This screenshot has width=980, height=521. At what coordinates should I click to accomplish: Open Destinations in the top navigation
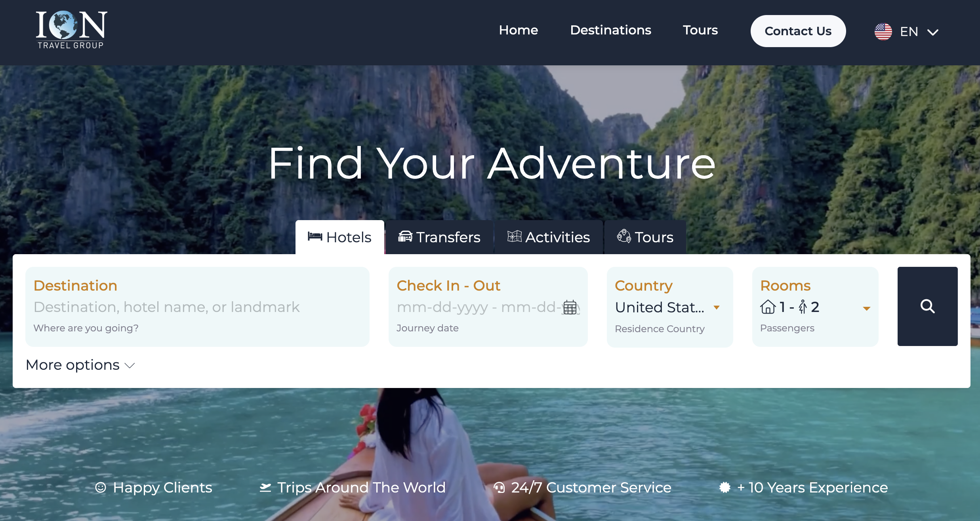[x=610, y=30]
